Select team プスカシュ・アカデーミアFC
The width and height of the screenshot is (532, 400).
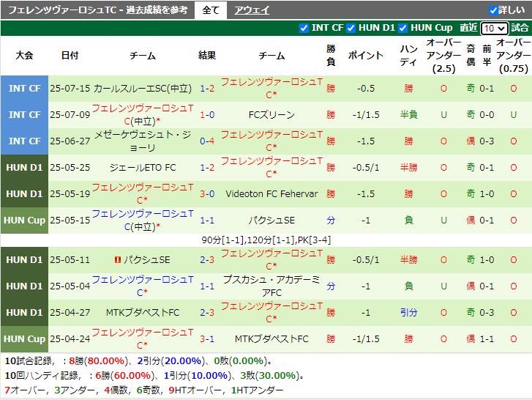[x=271, y=286]
